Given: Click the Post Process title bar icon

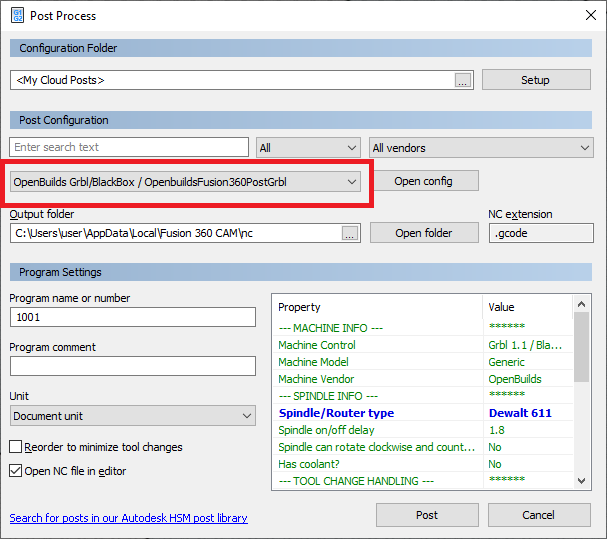Looking at the screenshot, I should tap(17, 15).
